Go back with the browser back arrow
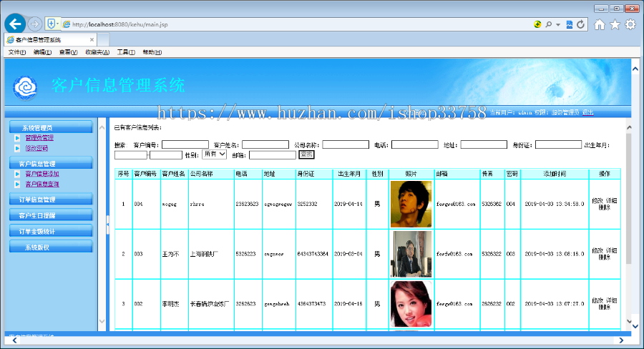The width and height of the screenshot is (644, 349). click(x=15, y=24)
